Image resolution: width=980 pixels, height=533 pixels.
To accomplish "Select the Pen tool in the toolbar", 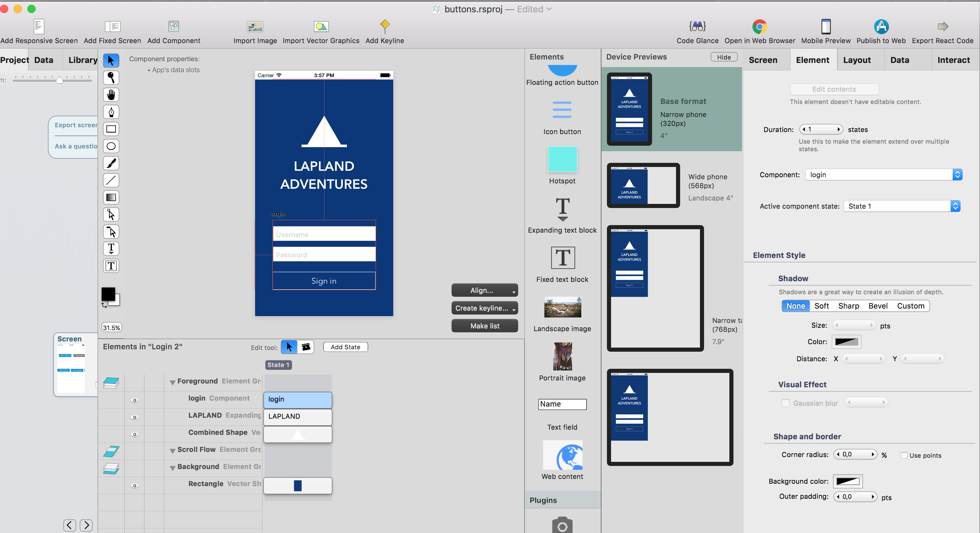I will click(x=111, y=112).
